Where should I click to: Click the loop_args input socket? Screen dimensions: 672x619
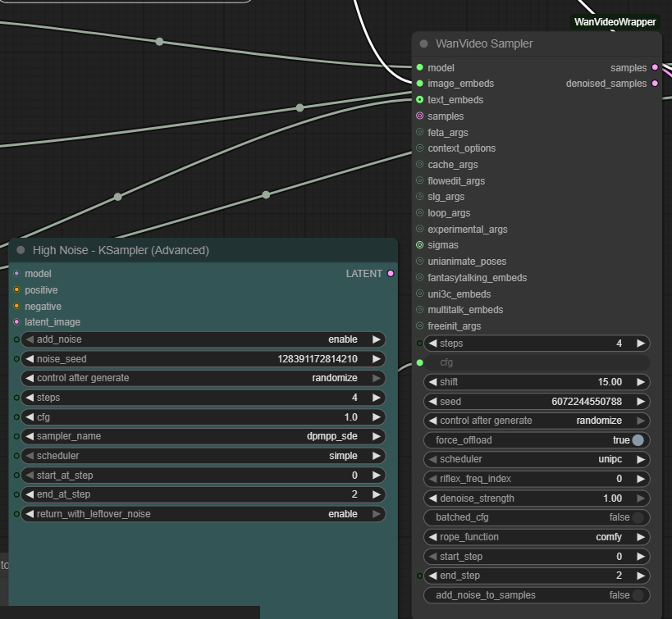pos(419,212)
